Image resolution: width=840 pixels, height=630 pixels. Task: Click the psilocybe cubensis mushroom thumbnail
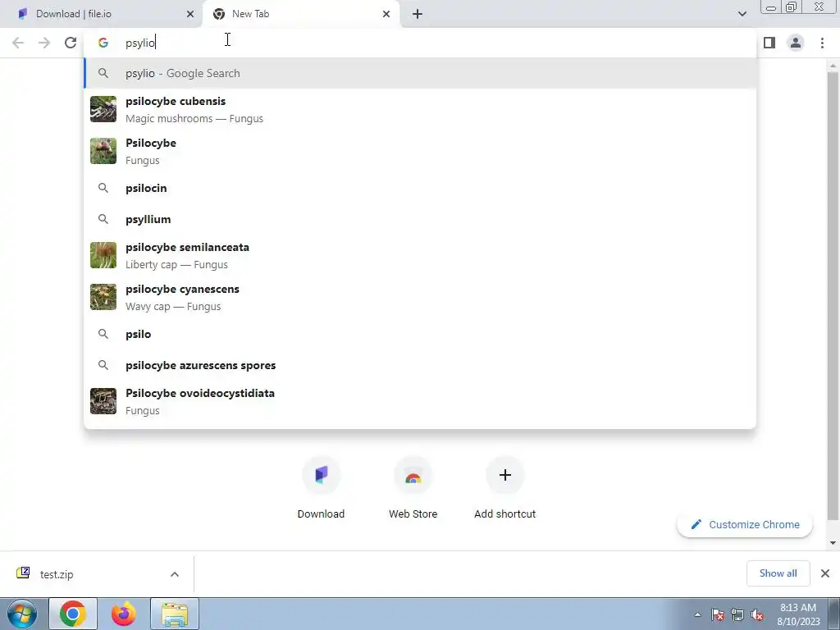[x=103, y=109]
